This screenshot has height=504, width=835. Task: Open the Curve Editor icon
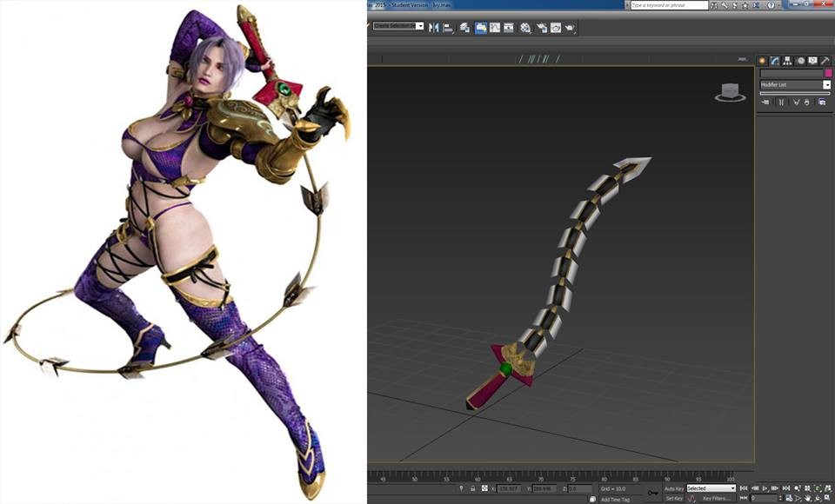point(495,27)
